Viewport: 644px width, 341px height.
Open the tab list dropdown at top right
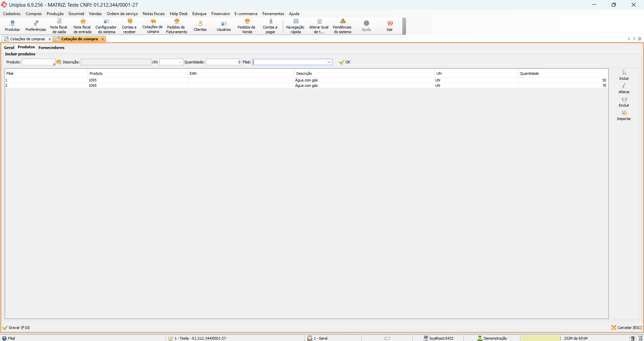(x=640, y=39)
